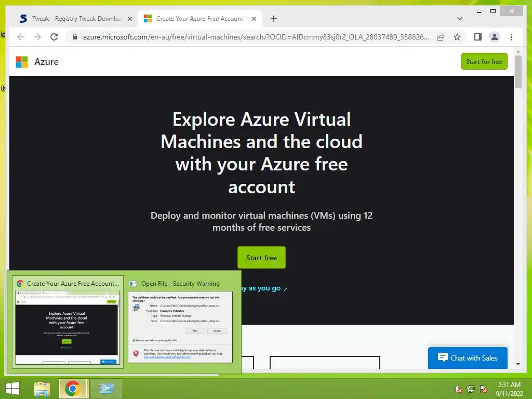Click the Microsoft Azure logo
Image resolution: width=532 pixels, height=399 pixels.
pos(22,62)
